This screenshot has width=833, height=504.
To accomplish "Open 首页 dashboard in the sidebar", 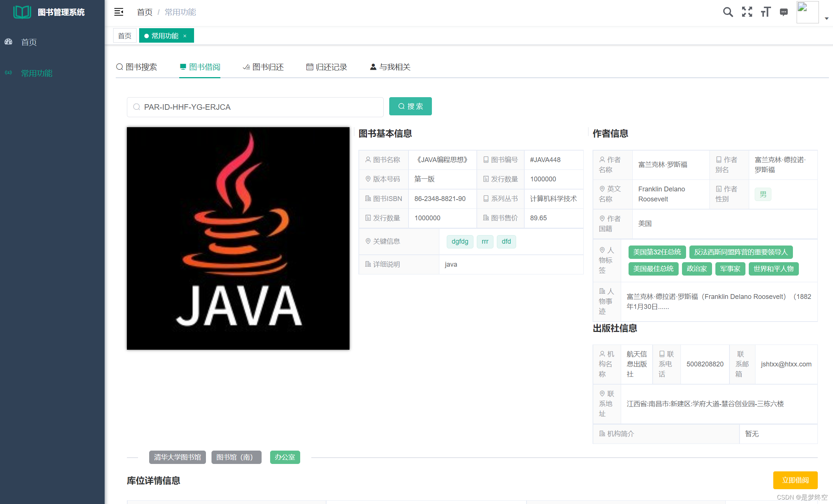I will [x=29, y=42].
